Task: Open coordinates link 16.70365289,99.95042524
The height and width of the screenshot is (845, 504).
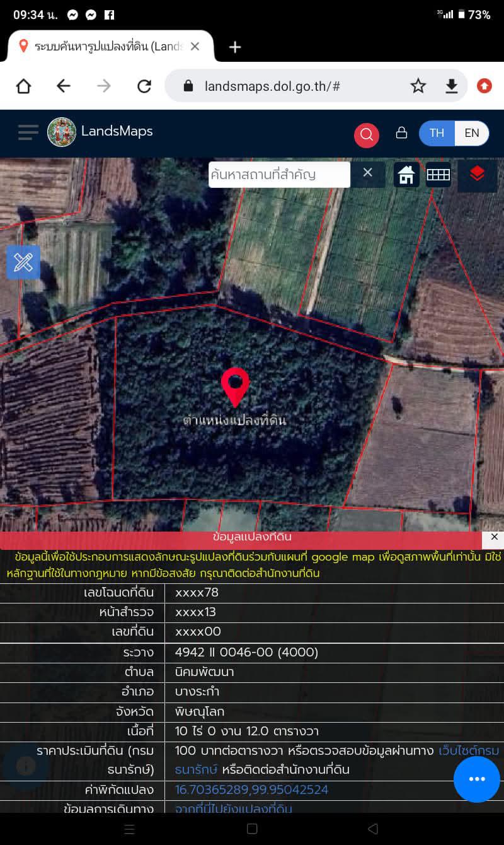Action: click(251, 790)
